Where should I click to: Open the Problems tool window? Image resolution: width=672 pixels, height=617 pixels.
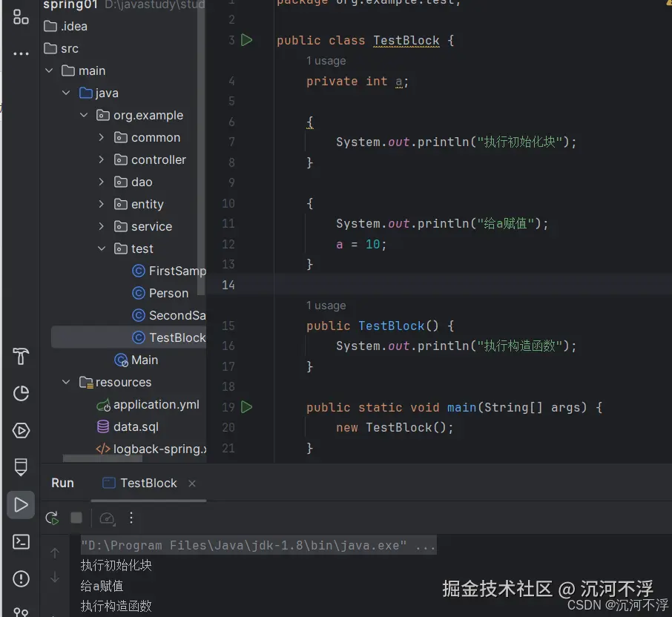(x=20, y=579)
